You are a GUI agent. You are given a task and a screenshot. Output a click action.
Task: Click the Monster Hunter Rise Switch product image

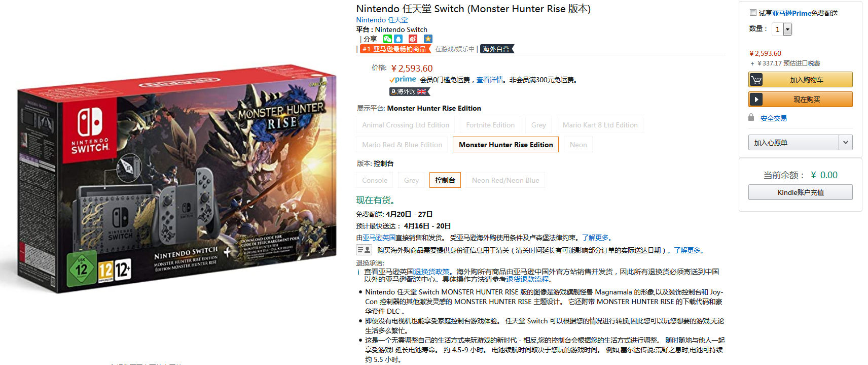pos(176,179)
